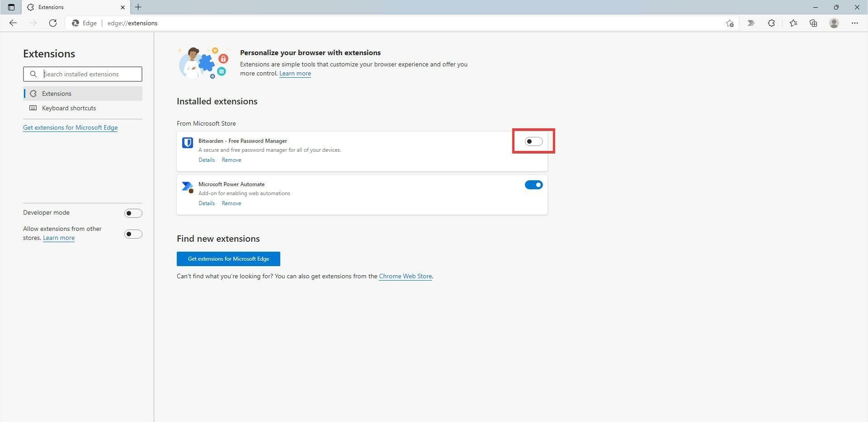The height and width of the screenshot is (422, 868).
Task: Click the search magnifier icon
Action: click(33, 74)
